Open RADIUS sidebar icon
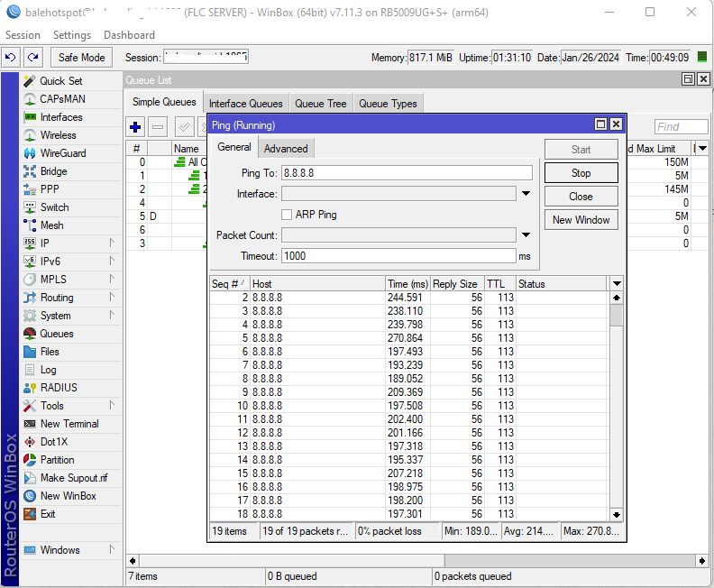714x588 pixels. click(x=30, y=388)
